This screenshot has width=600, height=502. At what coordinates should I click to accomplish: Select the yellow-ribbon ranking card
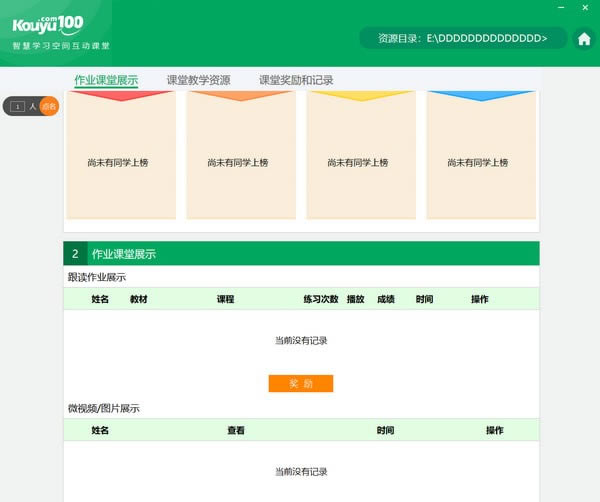point(361,155)
